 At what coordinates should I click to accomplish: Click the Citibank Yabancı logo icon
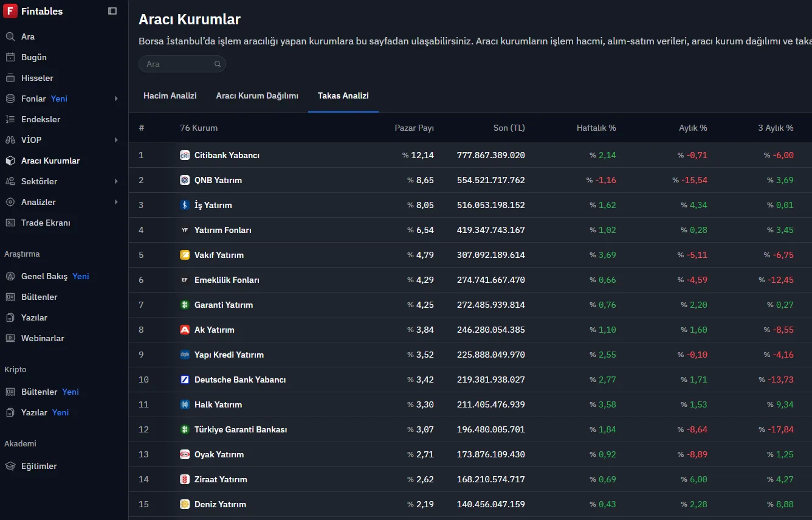point(185,155)
